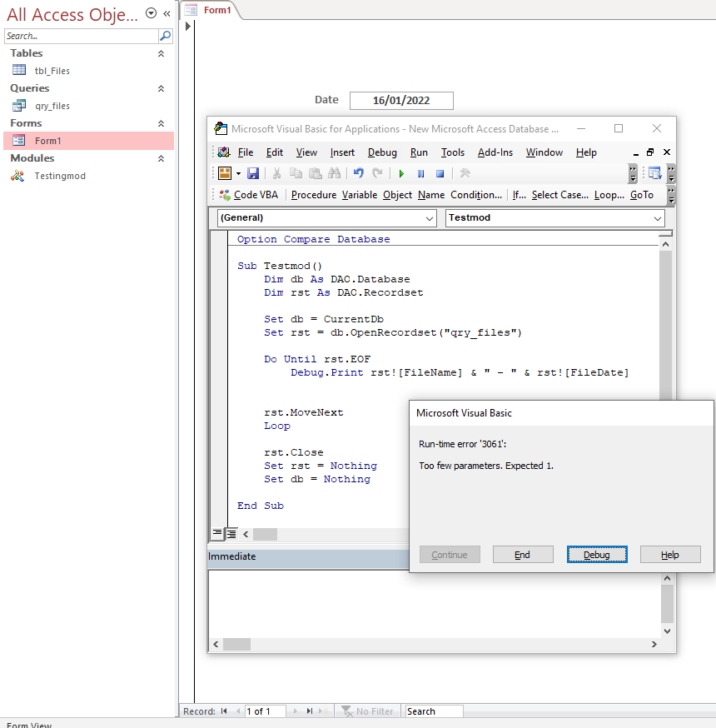
Task: Collapse the Tables group
Action: (161, 53)
